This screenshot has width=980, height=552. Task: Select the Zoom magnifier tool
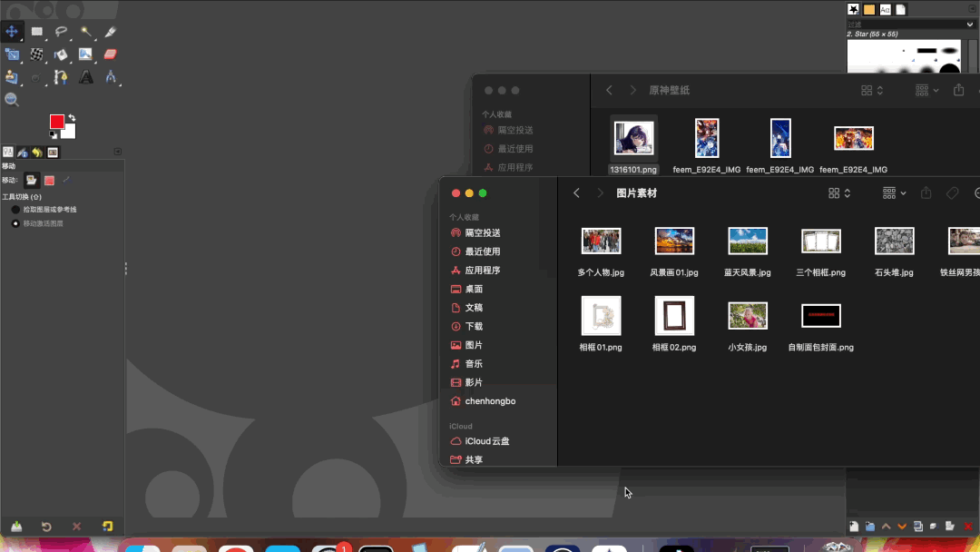tap(12, 99)
